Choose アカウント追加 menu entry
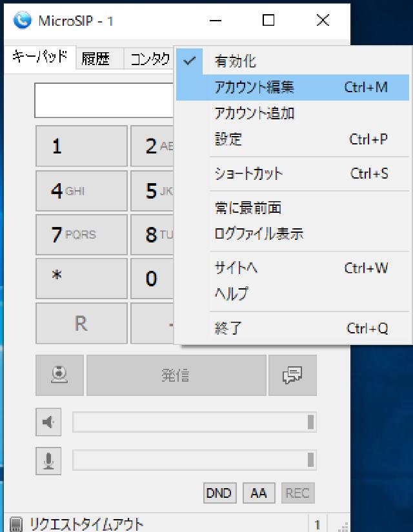Screen dimensions: 413x532 (292, 113)
